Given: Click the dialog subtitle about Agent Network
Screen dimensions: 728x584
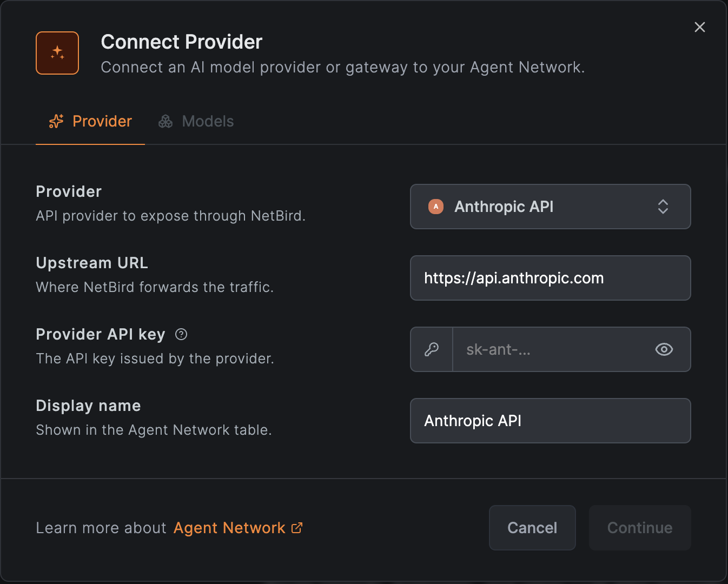Looking at the screenshot, I should [x=343, y=67].
